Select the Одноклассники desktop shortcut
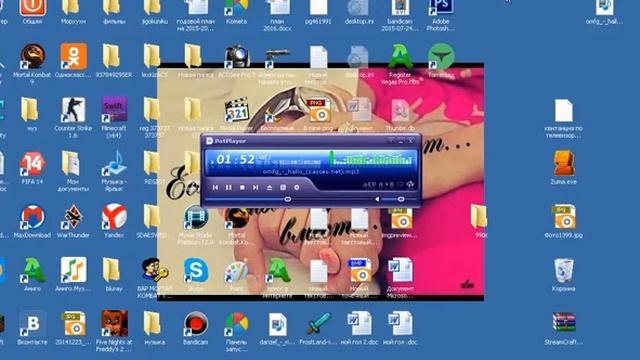Screen dimensions: 640x360 (73, 61)
